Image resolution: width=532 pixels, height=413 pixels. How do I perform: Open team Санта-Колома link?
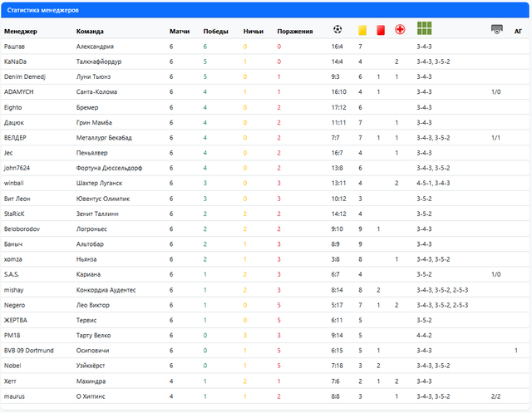click(97, 91)
